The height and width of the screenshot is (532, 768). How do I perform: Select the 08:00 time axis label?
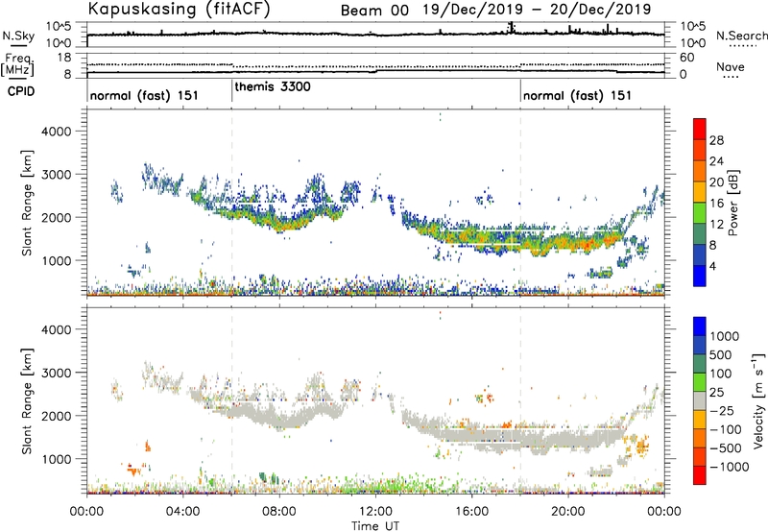pyautogui.click(x=279, y=512)
